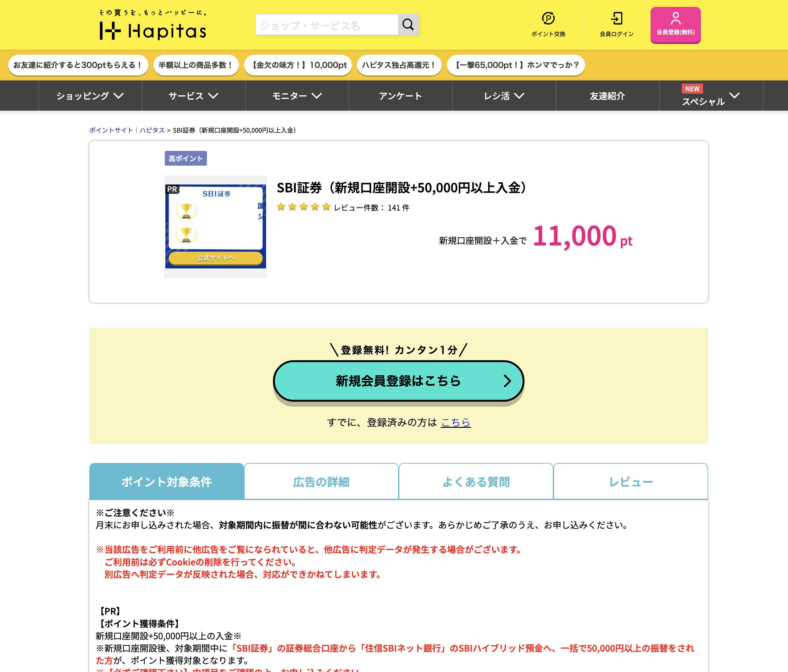The image size is (788, 672).
Task: Click 登録無料! カンタン1分 banner text
Action: 399,350
